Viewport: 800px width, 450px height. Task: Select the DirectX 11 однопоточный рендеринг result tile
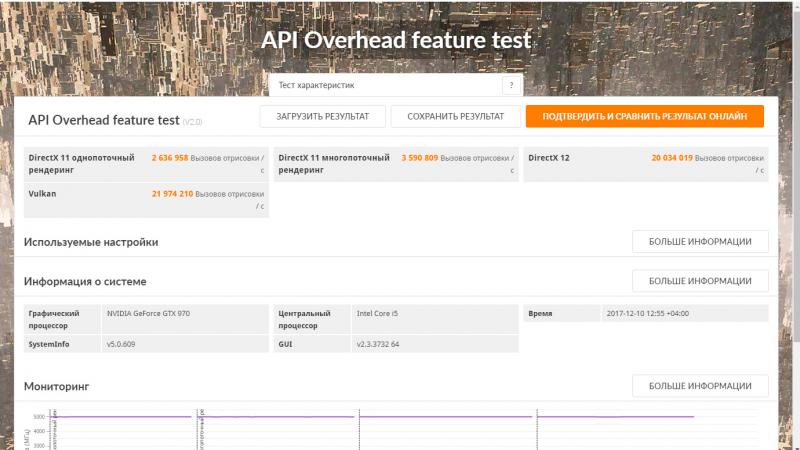146,164
